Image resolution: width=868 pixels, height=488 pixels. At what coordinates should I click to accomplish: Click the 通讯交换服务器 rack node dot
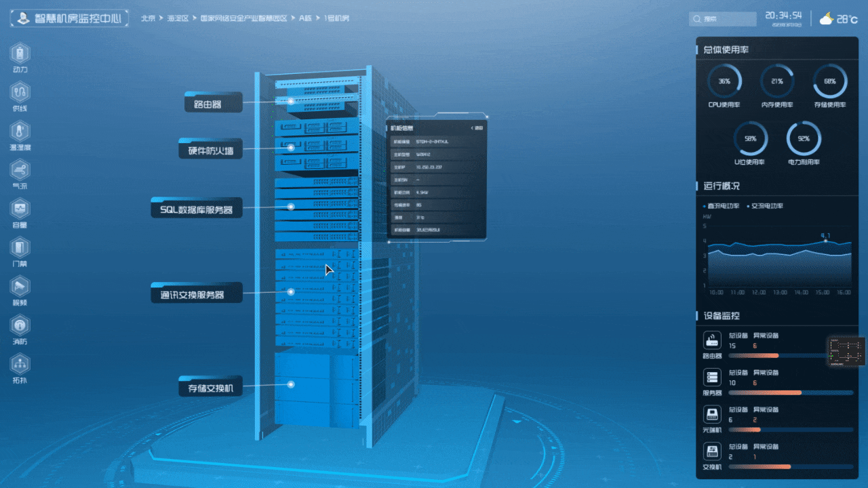pos(291,291)
